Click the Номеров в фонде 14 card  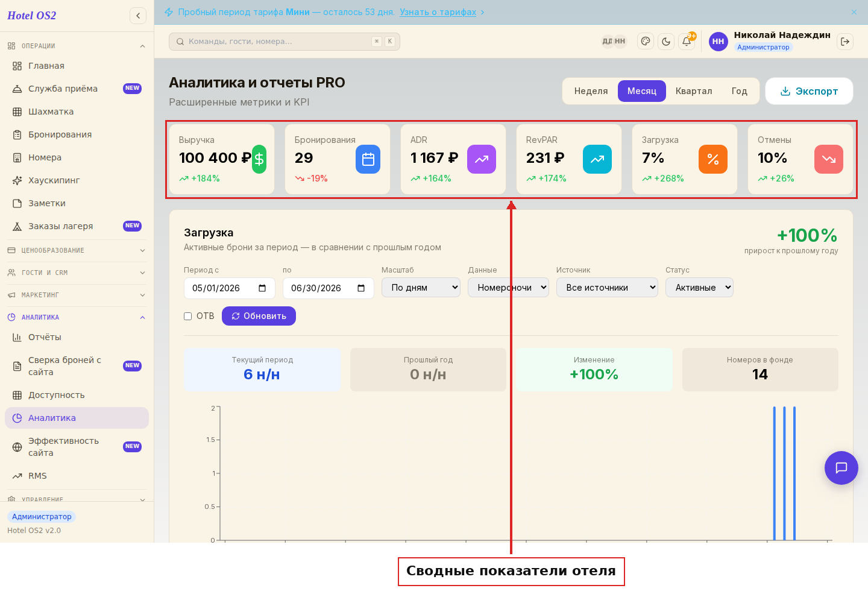pyautogui.click(x=760, y=370)
